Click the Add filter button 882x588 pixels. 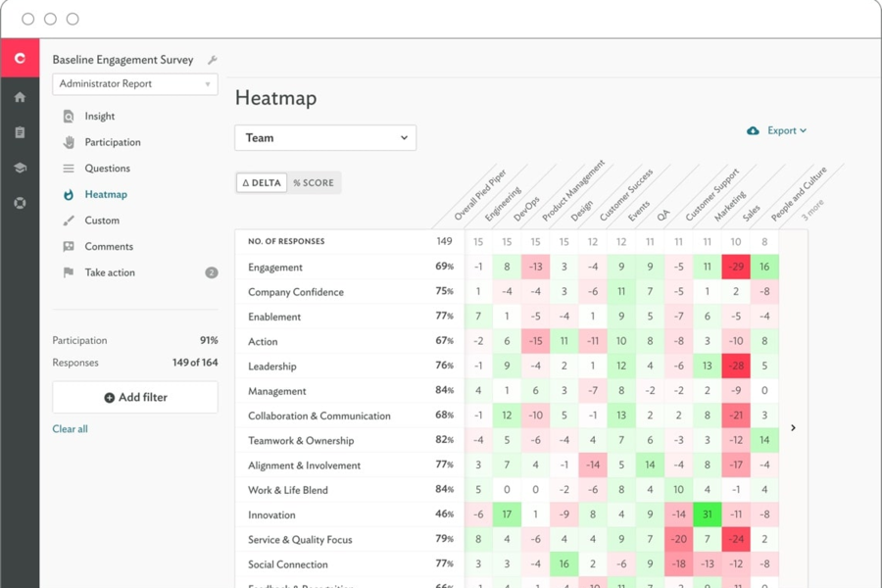point(134,397)
